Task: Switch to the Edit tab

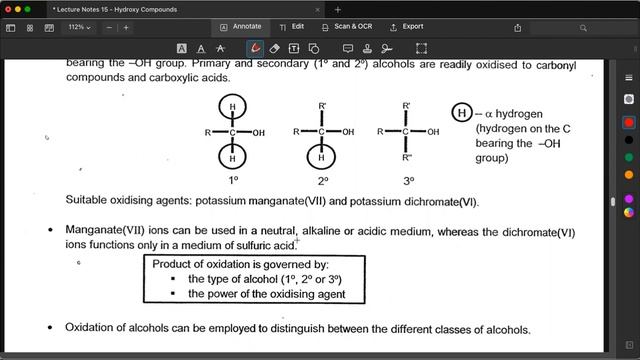Action: click(292, 27)
